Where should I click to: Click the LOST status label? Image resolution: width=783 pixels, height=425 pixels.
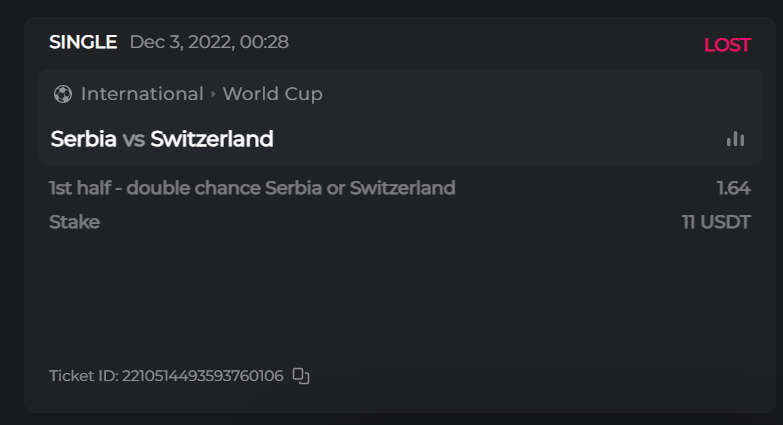click(x=727, y=45)
